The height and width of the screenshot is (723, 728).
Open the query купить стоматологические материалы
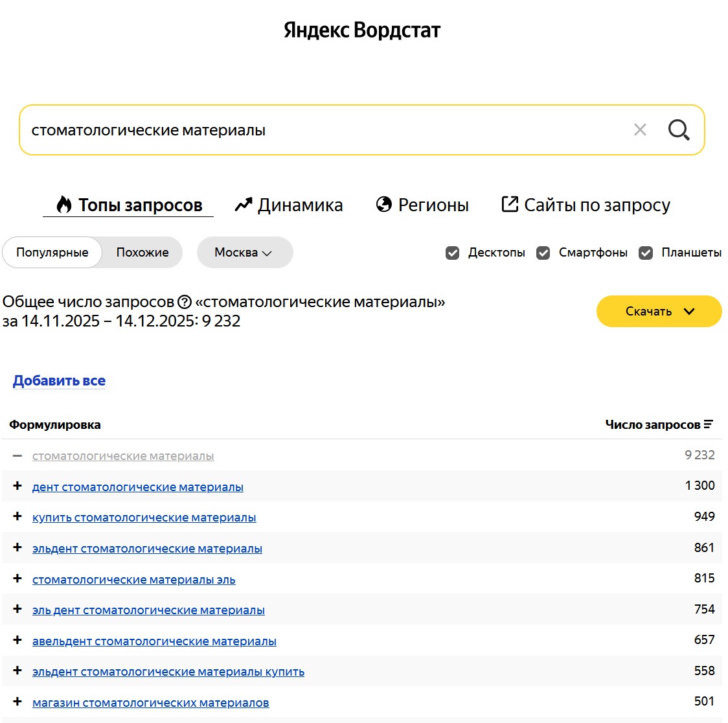click(144, 517)
